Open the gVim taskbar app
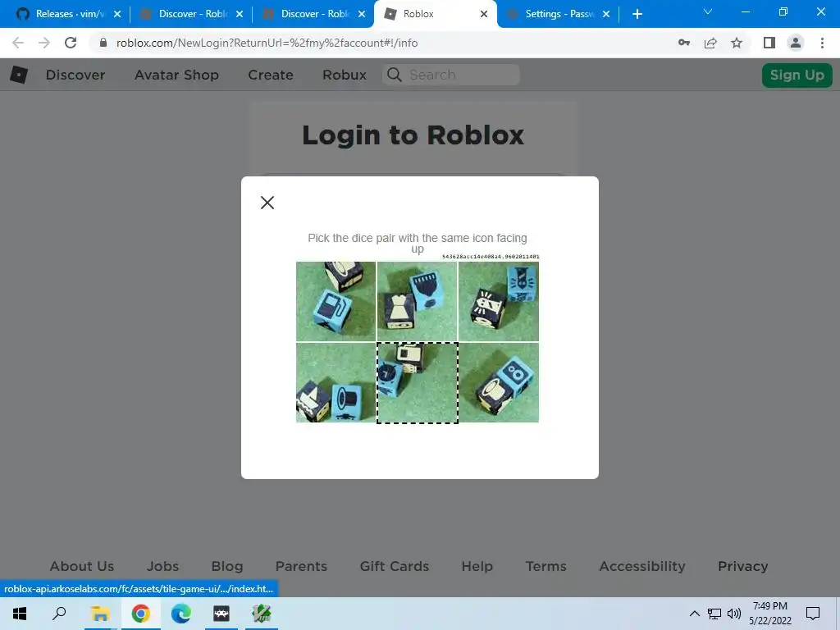 coord(262,614)
